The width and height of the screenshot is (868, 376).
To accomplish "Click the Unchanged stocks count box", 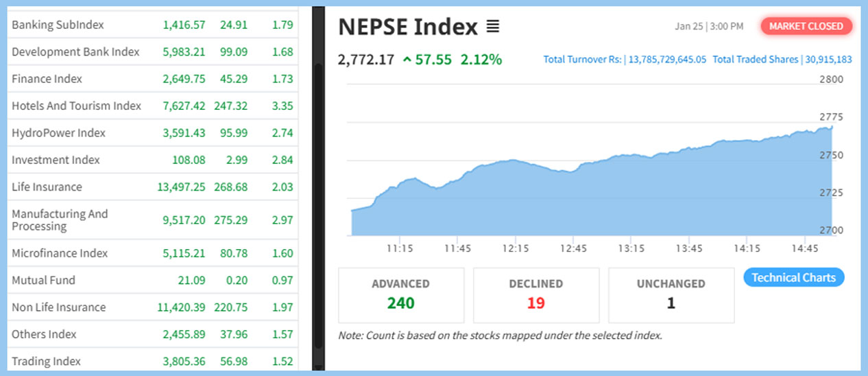I will [x=671, y=295].
